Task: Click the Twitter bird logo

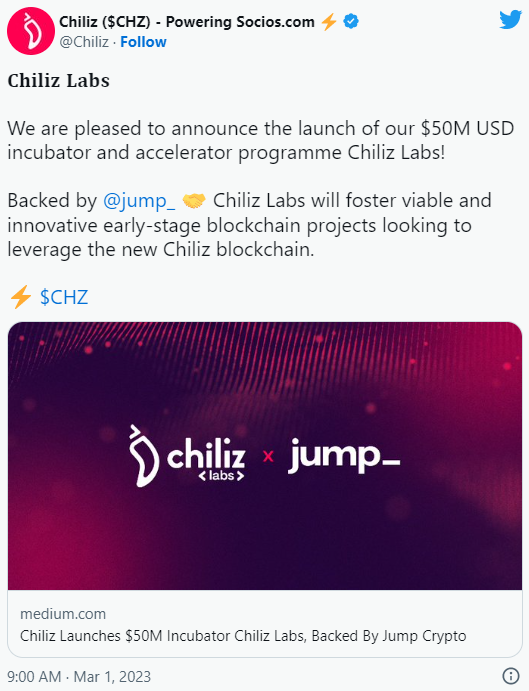Action: [510, 20]
